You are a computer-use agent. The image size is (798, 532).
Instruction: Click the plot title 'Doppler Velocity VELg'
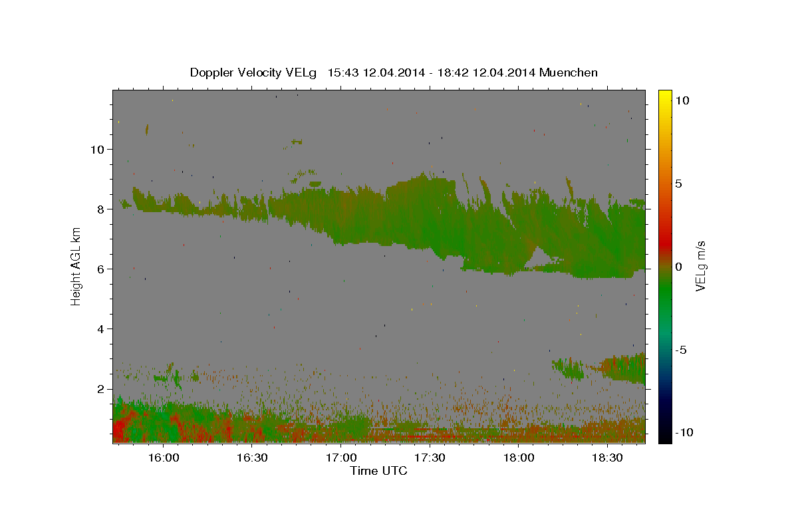click(253, 72)
